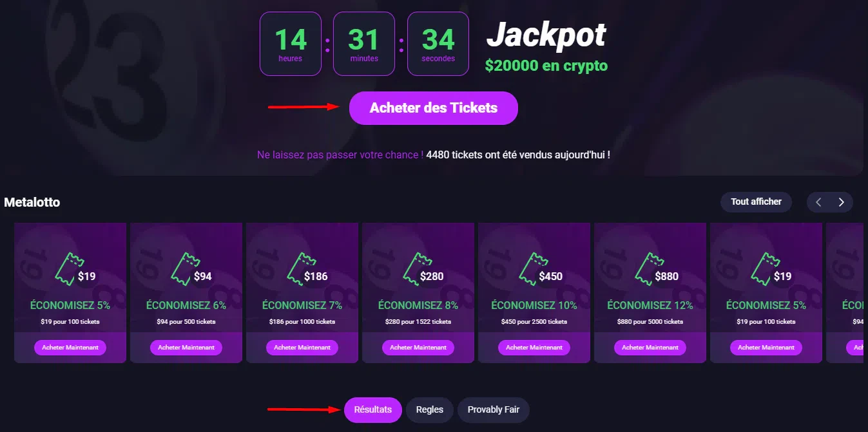Click the ticket icon on the $450 card
This screenshot has width=868, height=432.
pos(530,268)
